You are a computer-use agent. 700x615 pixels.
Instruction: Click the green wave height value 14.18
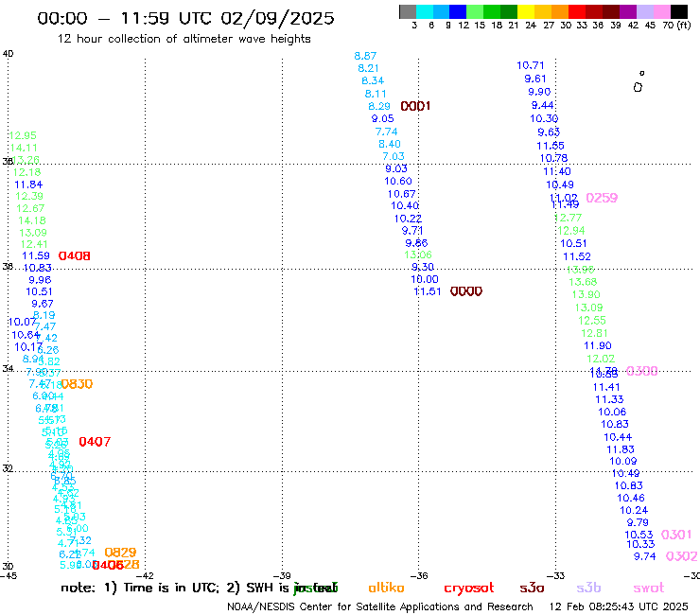32,220
